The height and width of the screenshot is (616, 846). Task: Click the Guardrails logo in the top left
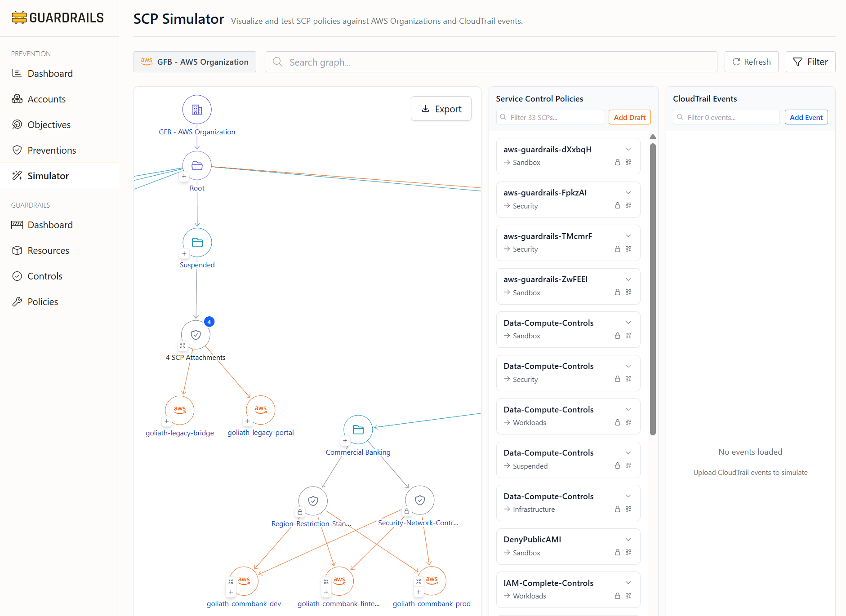point(58,18)
